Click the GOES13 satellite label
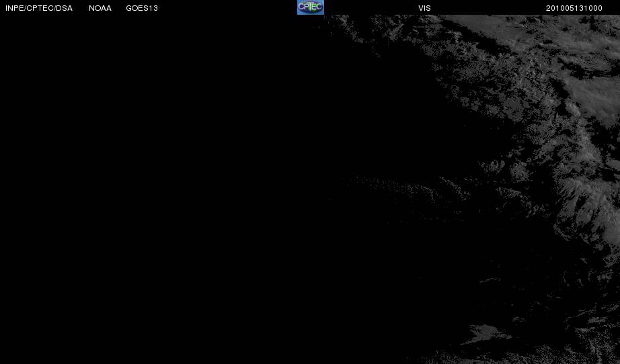This screenshot has width=620, height=364. click(x=142, y=8)
